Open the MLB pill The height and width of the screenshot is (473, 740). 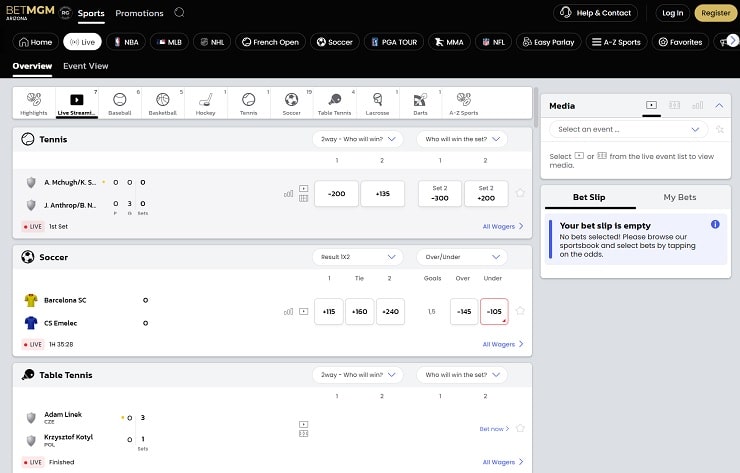(x=169, y=42)
